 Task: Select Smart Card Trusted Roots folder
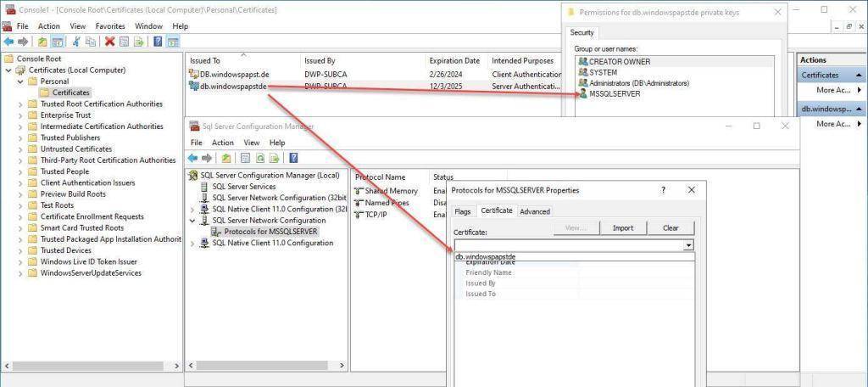pos(82,228)
